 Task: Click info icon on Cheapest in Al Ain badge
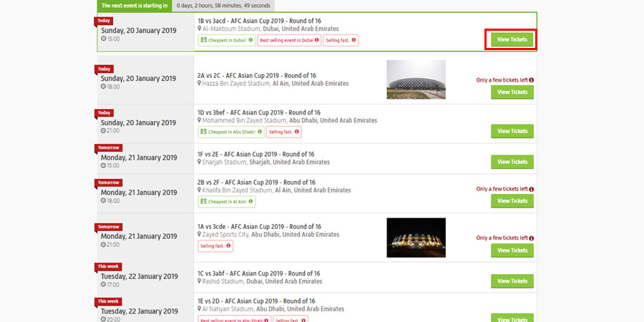[250, 202]
